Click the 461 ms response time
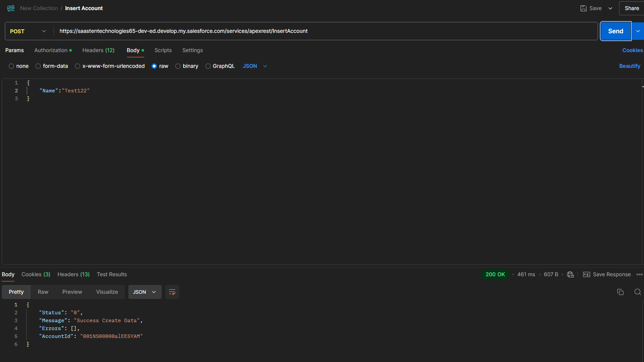The height and width of the screenshot is (362, 644). click(x=526, y=274)
